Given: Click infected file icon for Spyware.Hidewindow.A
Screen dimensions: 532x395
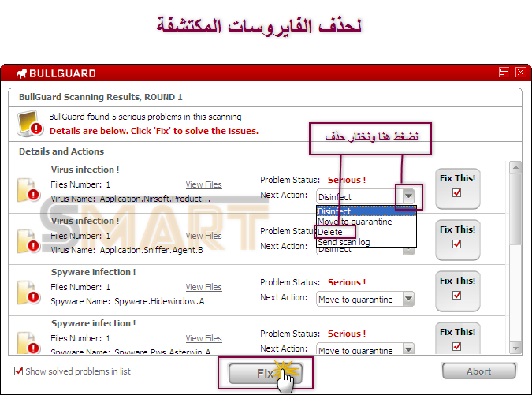Looking at the screenshot, I should tap(28, 293).
